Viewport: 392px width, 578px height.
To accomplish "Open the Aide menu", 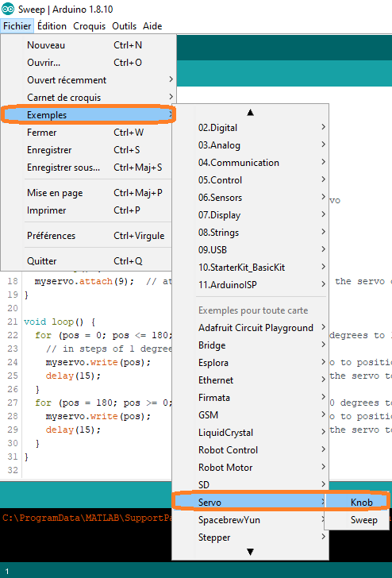I will click(152, 26).
